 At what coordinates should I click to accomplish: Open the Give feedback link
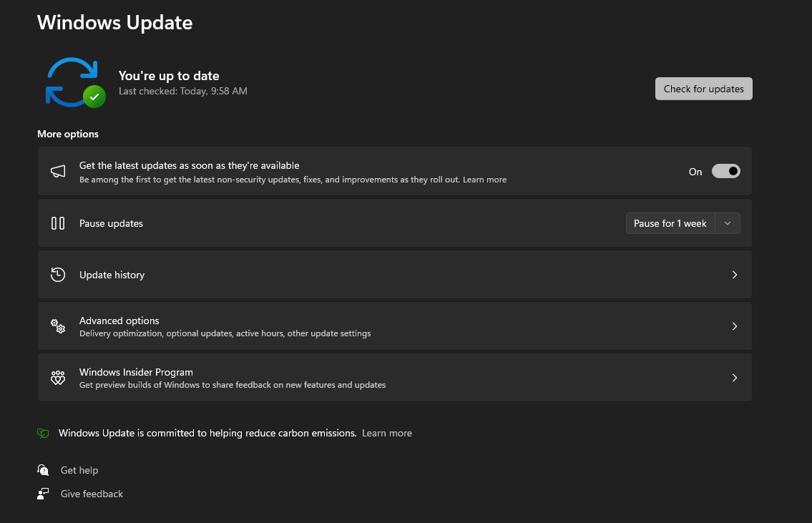pos(92,494)
